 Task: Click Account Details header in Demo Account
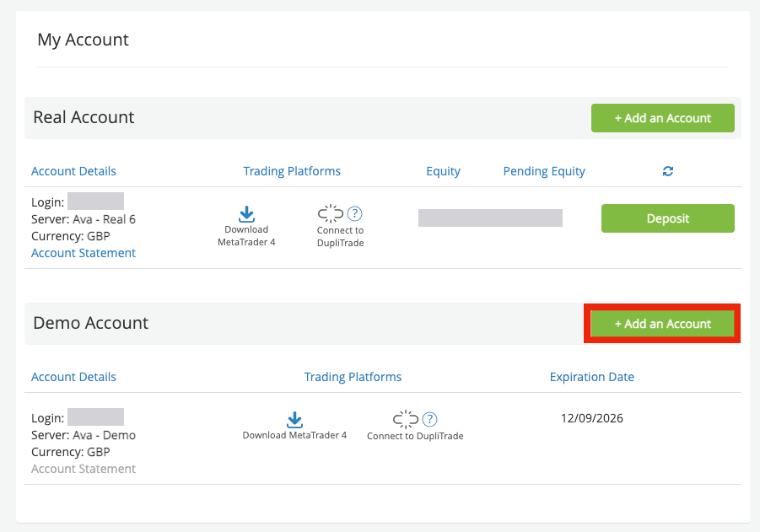point(73,377)
